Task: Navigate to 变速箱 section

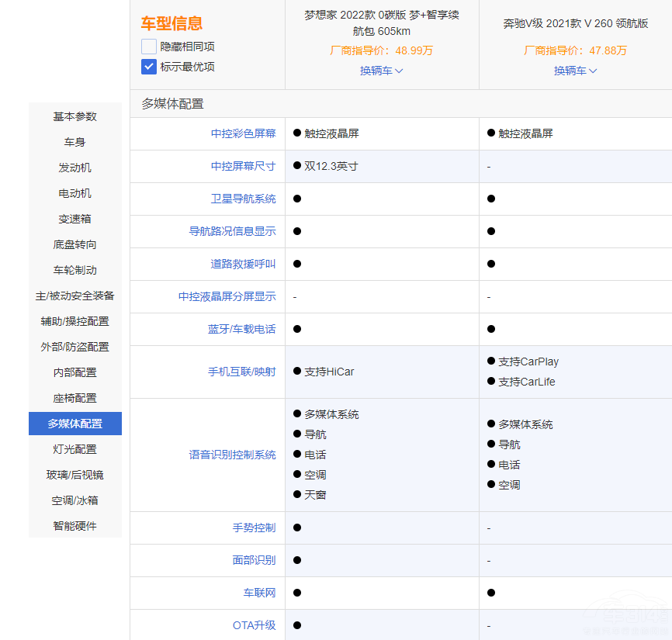Action: [75, 219]
